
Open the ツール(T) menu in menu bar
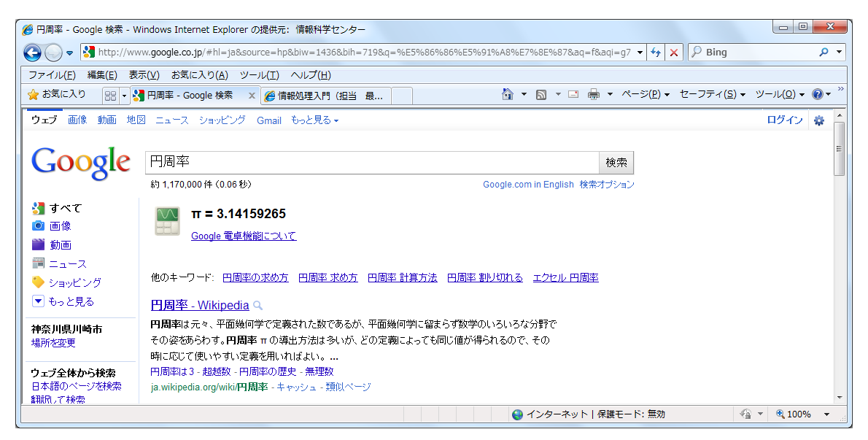coord(259,75)
